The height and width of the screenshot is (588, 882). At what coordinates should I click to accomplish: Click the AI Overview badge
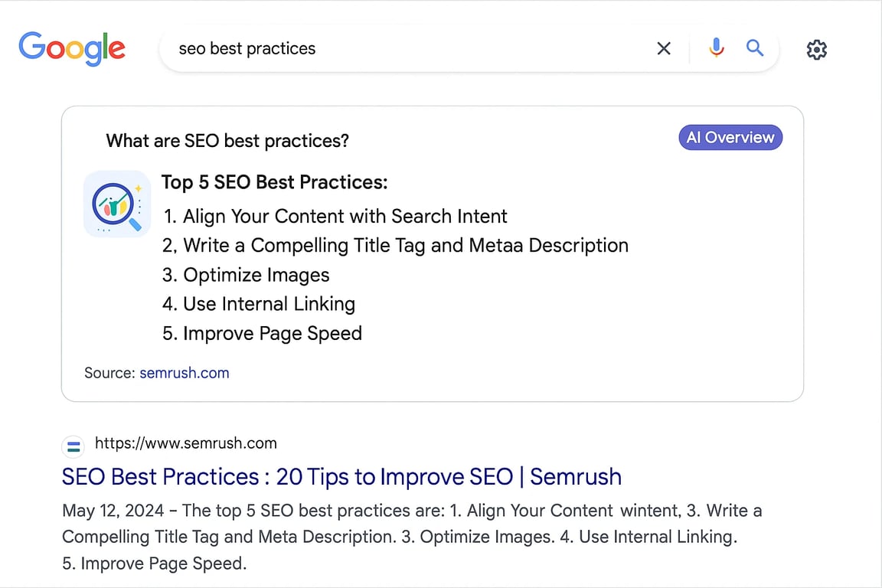tap(730, 138)
